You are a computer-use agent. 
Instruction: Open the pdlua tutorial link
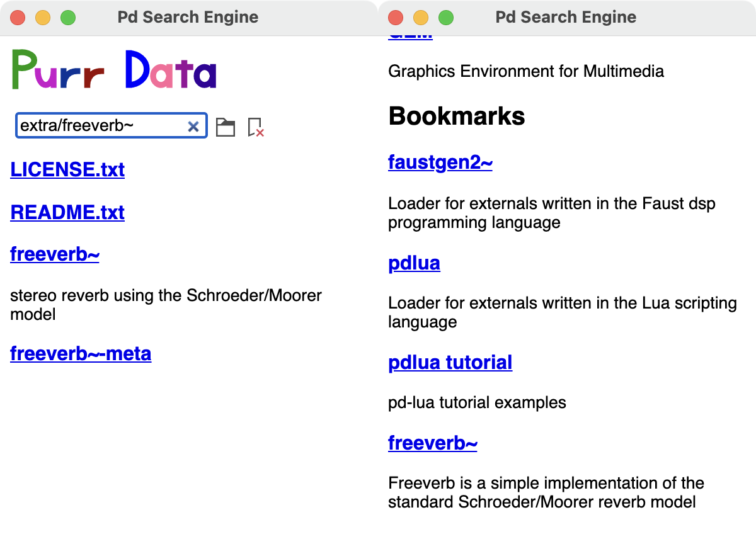[450, 362]
